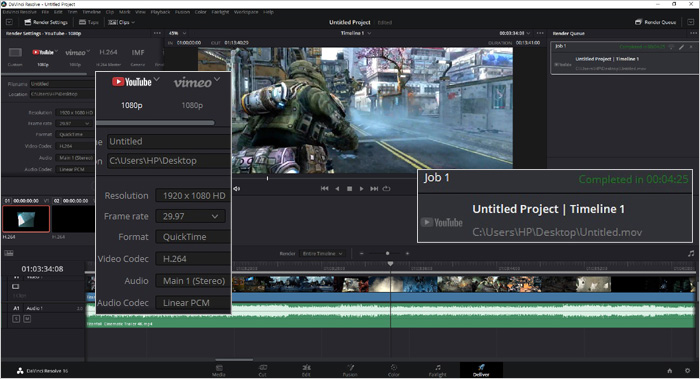700x379 pixels.
Task: Switch to the Media page
Action: click(219, 370)
